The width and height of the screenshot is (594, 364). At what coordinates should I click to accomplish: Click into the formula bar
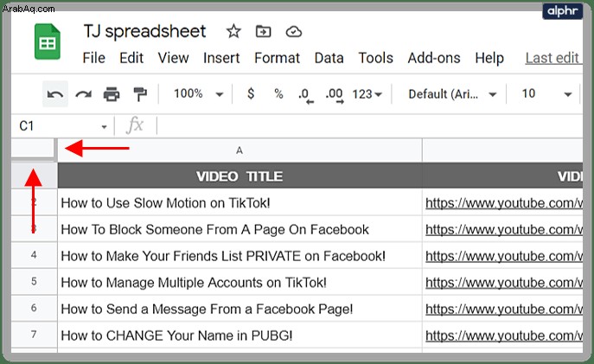click(369, 125)
